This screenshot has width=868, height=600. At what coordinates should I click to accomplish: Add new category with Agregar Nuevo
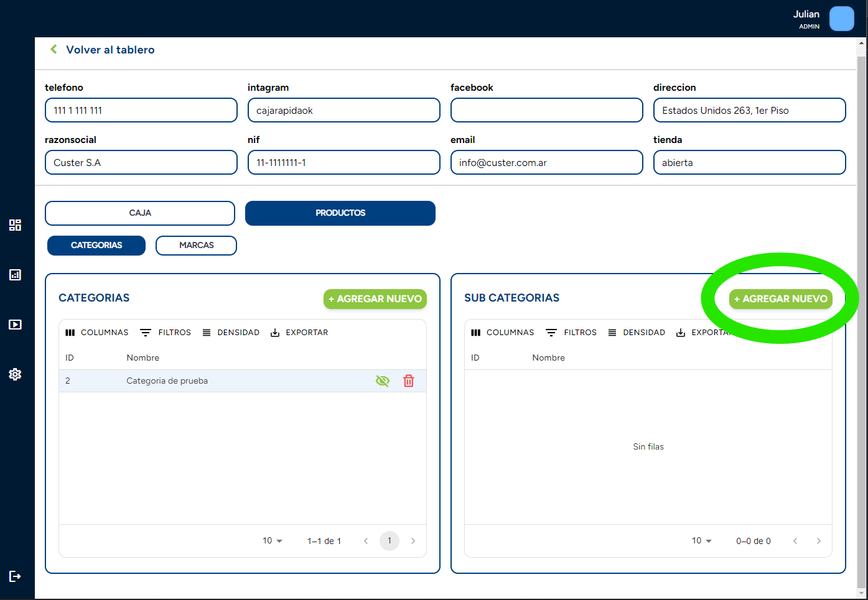click(375, 299)
